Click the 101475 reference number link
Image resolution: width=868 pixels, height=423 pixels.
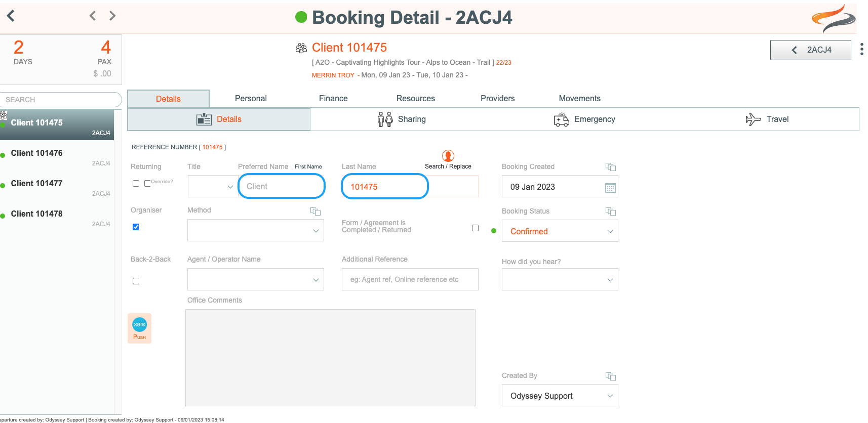pyautogui.click(x=213, y=147)
